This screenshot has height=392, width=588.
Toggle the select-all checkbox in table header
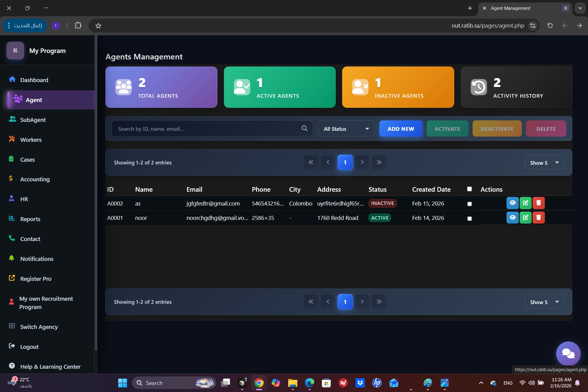pos(469,189)
